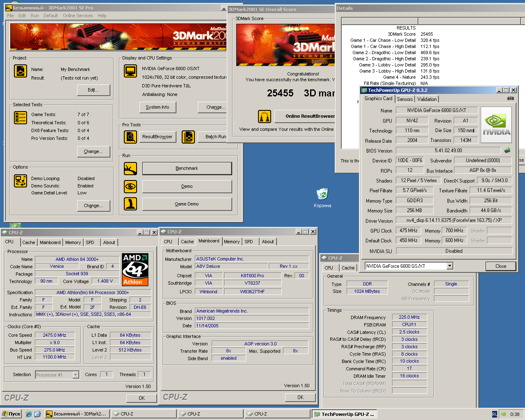Click the Options demo settings icon
This screenshot has height=420, width=525.
pyautogui.click(x=21, y=181)
